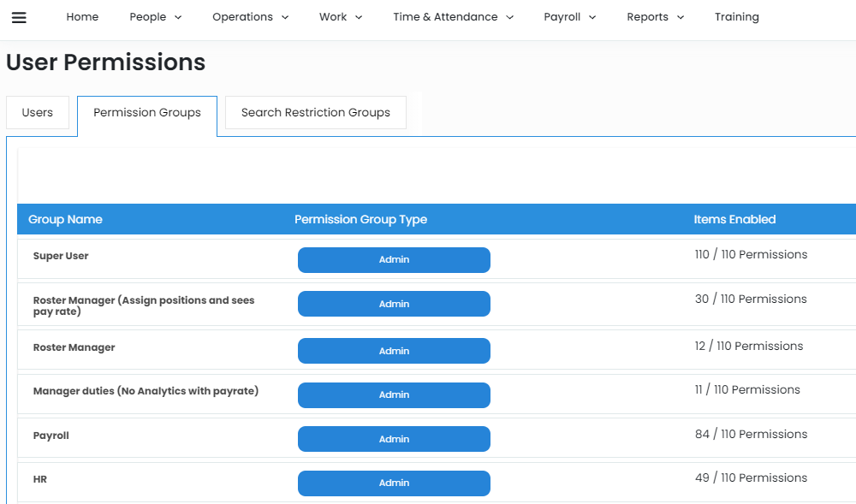Viewport: 856px width, 504px height.
Task: Click Admin button for Roster Manager row
Action: pos(394,351)
